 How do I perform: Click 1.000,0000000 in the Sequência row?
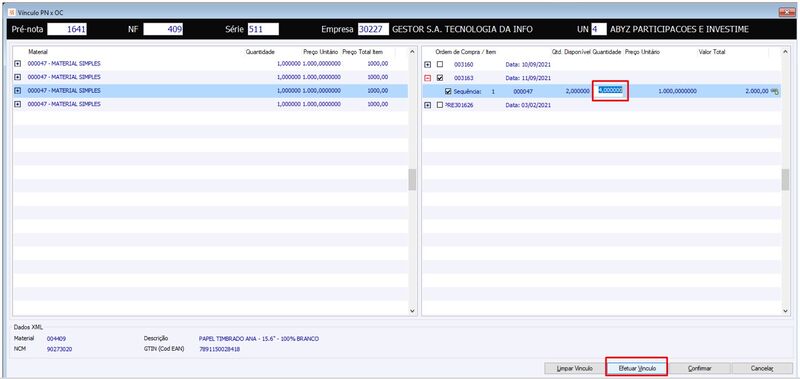[x=678, y=91]
